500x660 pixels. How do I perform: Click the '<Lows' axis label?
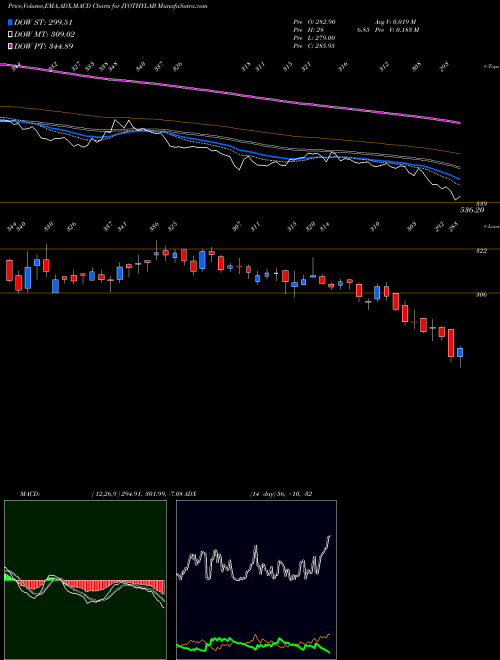point(491,226)
